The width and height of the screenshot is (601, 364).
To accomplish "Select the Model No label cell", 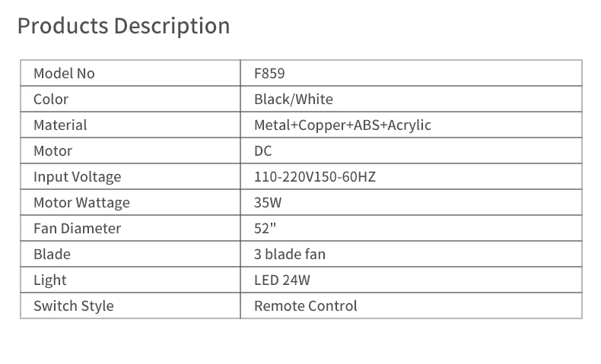I will pyautogui.click(x=64, y=74).
